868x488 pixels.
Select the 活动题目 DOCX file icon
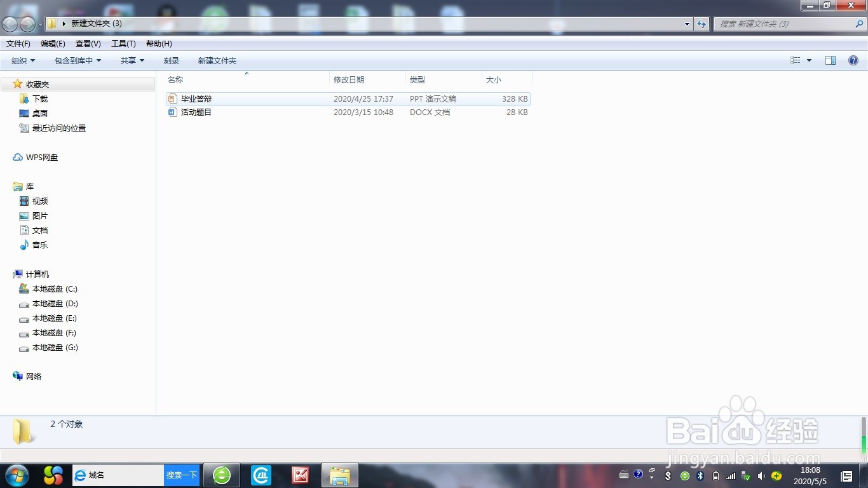click(x=173, y=112)
